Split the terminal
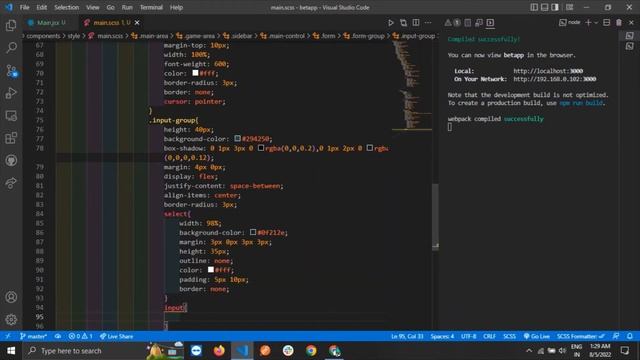 coord(607,23)
